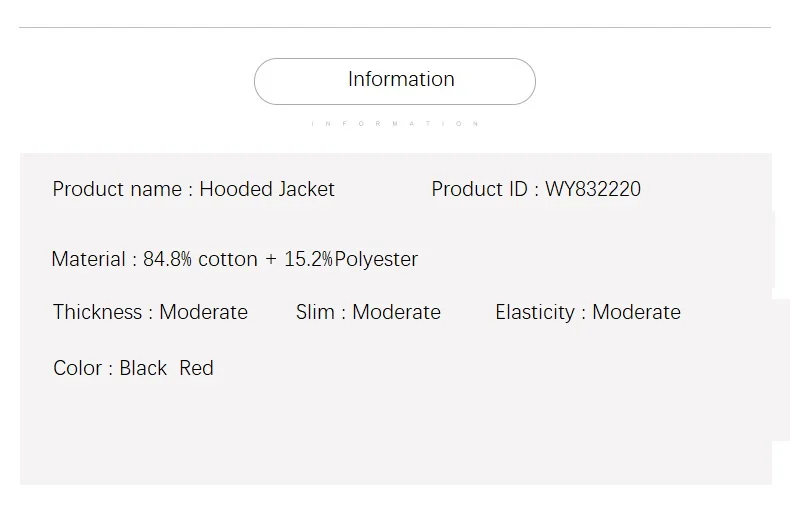Viewport: 790px width, 514px height.
Task: Select the Black color option
Action: [143, 368]
